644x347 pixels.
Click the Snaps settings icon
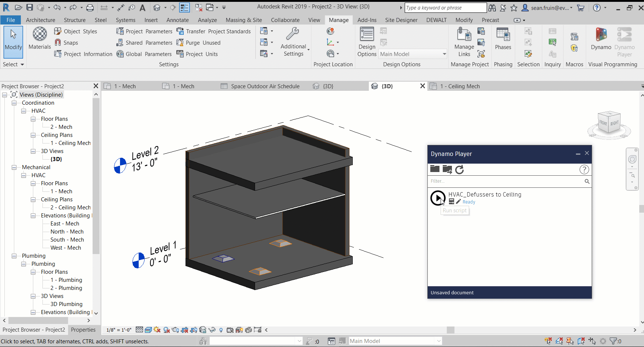coord(58,42)
